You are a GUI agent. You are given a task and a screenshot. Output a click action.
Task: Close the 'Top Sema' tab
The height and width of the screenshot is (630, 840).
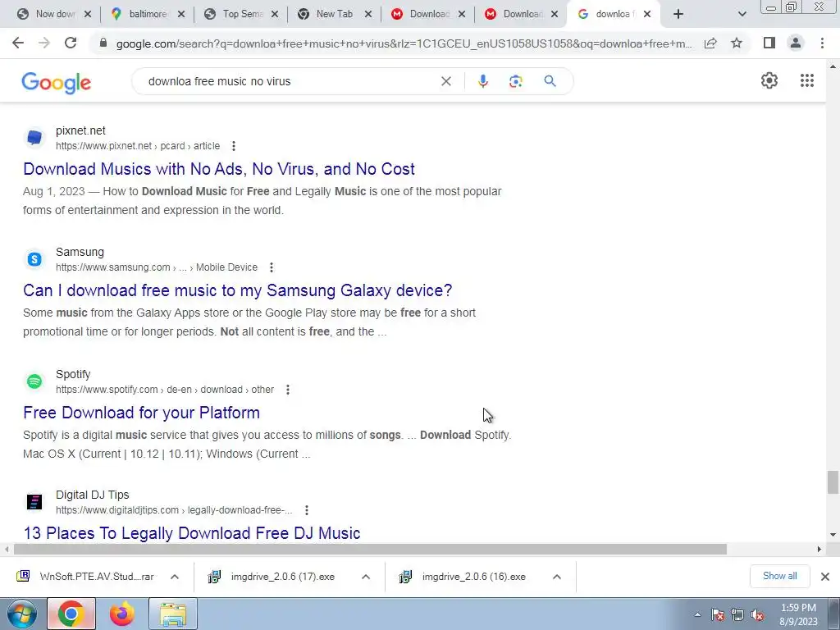[x=275, y=15]
